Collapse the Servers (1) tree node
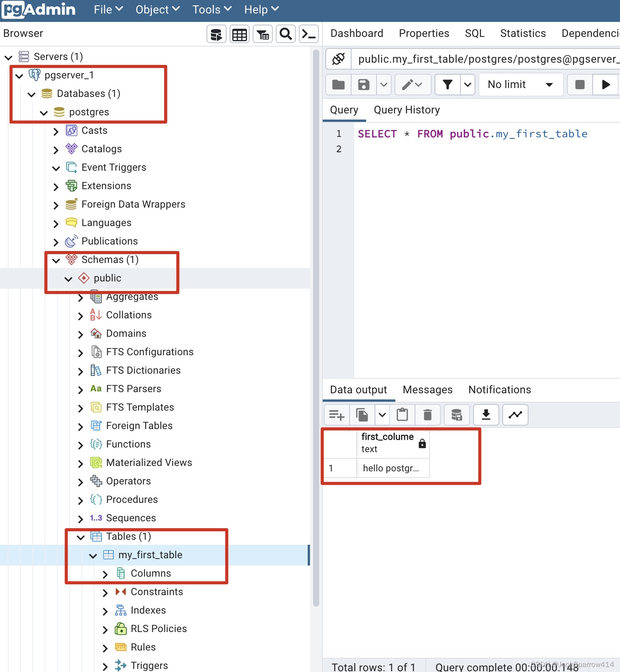620x672 pixels. 8,58
